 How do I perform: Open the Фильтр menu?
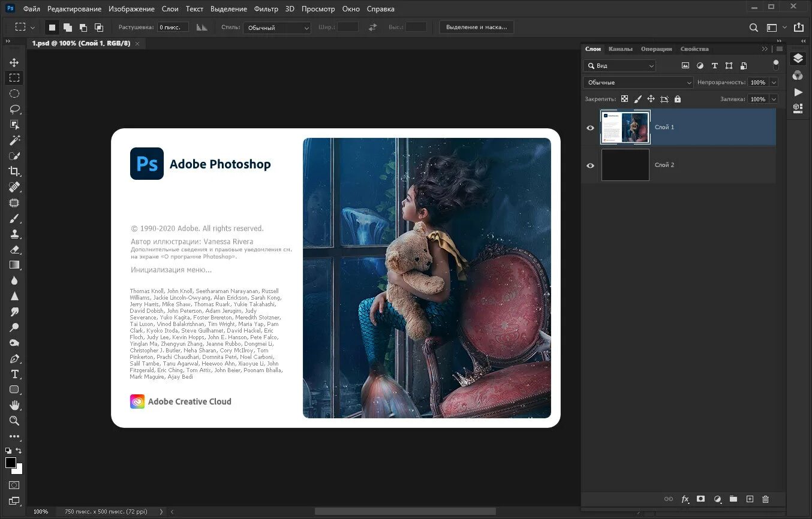[x=266, y=9]
